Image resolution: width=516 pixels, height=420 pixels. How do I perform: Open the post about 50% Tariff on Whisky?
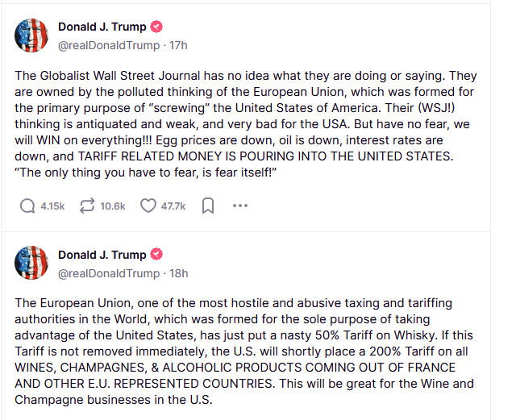point(244,351)
